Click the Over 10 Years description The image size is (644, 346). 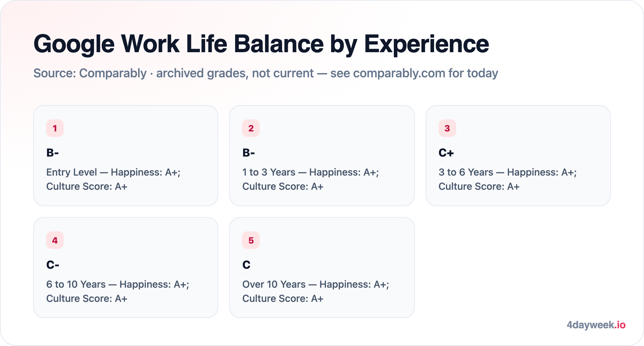pos(316,291)
